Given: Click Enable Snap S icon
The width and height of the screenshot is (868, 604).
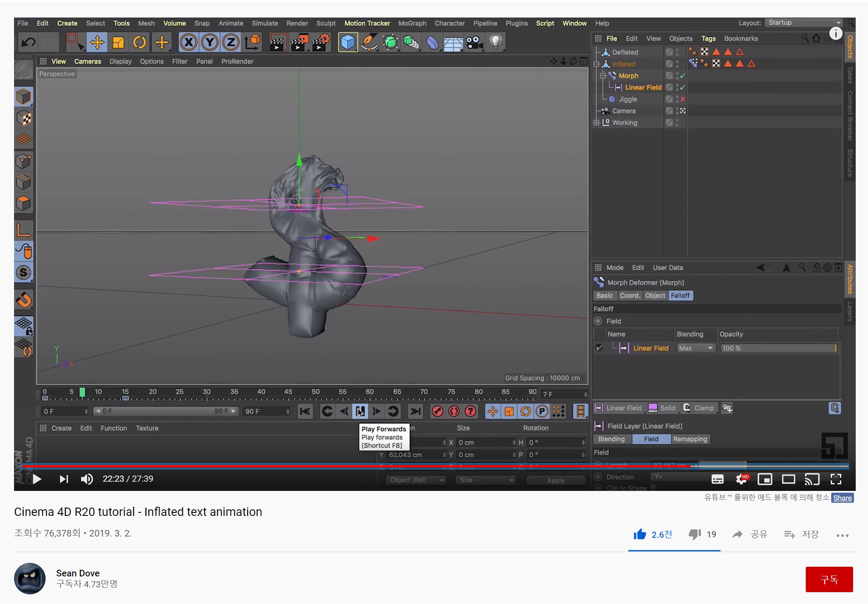Looking at the screenshot, I should (x=24, y=273).
